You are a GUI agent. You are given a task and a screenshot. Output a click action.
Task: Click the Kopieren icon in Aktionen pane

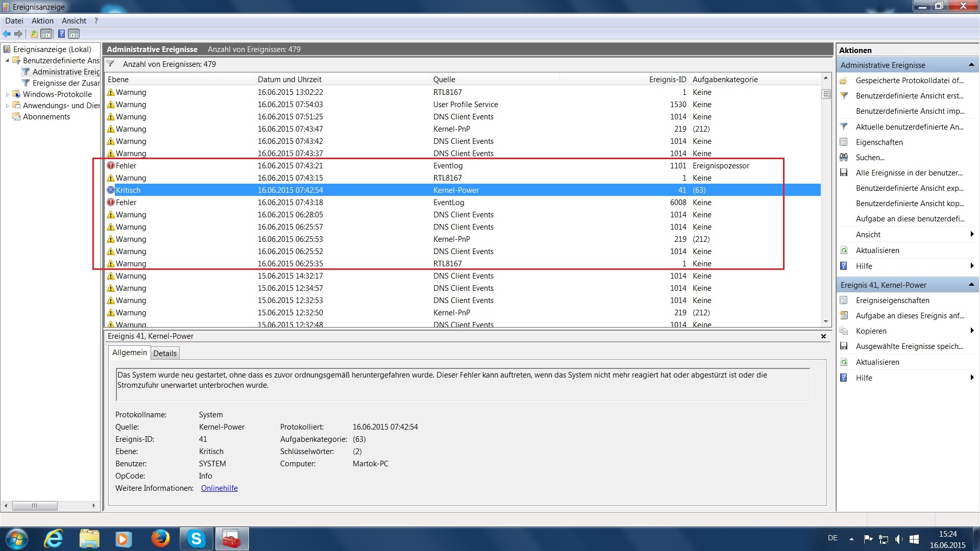844,331
